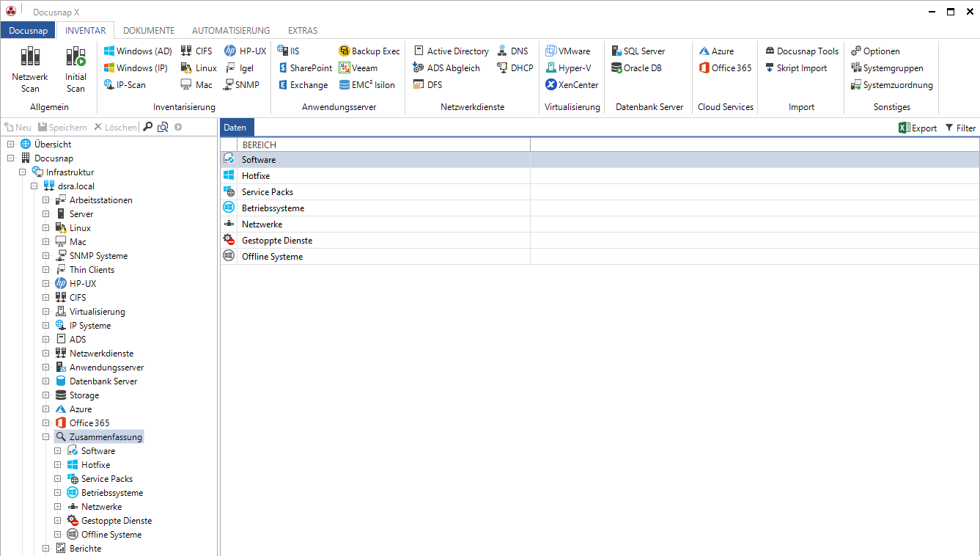Run the IP-Scan tool
The height and width of the screenshot is (556, 980).
point(125,85)
